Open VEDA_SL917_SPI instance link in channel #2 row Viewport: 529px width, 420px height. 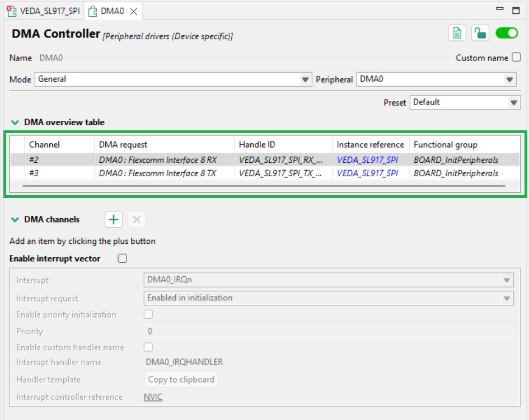(367, 160)
